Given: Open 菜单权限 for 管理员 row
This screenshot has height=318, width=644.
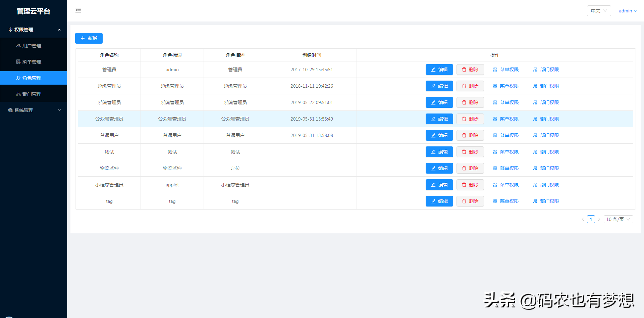Looking at the screenshot, I should click(x=506, y=70).
